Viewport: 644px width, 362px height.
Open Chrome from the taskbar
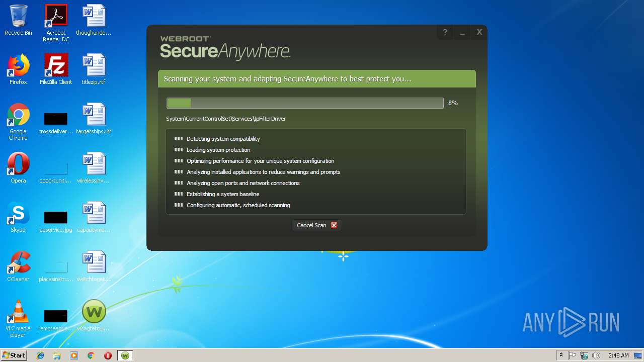tap(91, 355)
